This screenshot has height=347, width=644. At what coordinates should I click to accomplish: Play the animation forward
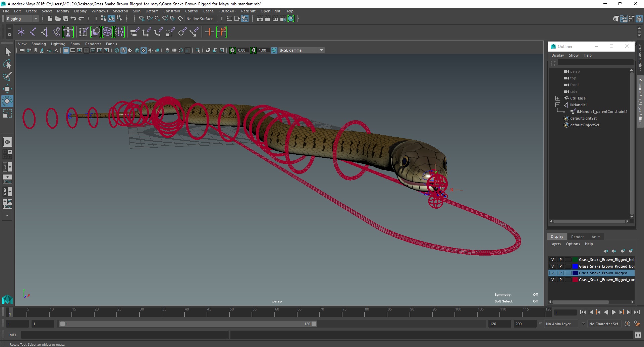[x=613, y=312]
